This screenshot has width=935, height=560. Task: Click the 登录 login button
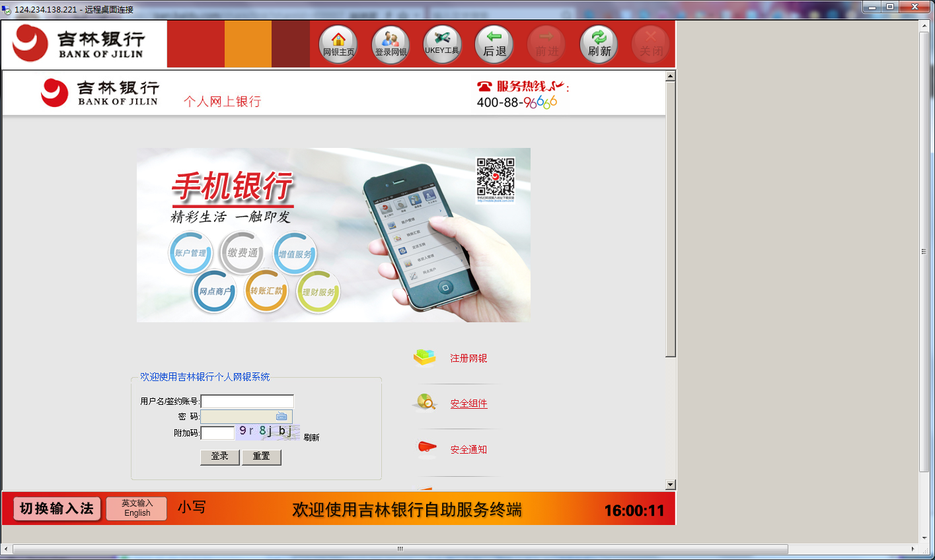(x=220, y=457)
